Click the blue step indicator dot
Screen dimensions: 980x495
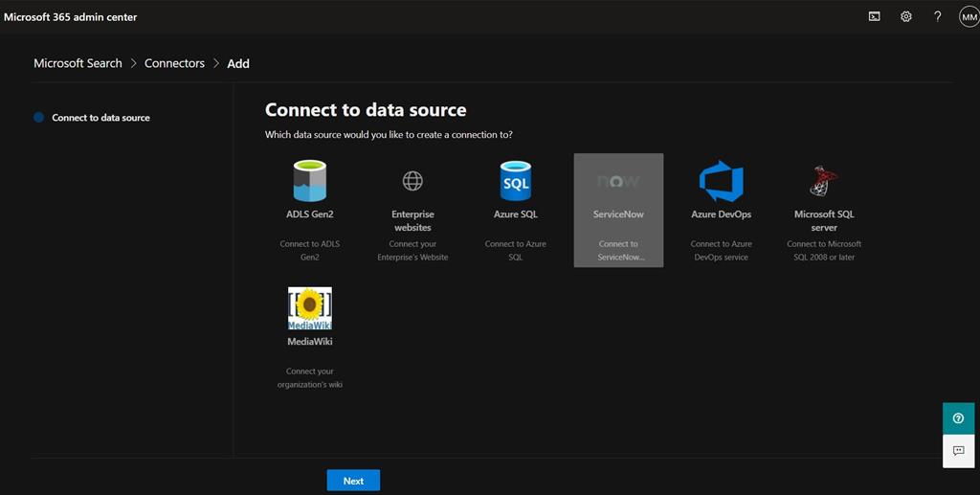point(38,117)
